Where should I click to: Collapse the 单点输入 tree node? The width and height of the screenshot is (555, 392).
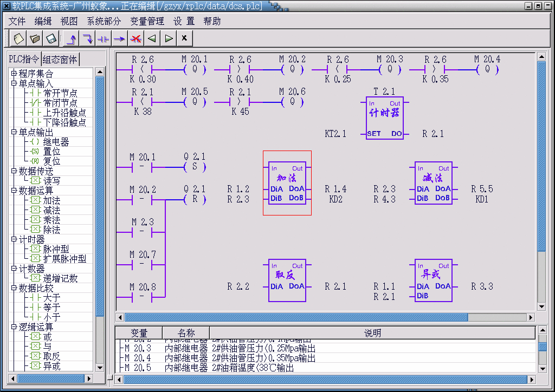14,83
